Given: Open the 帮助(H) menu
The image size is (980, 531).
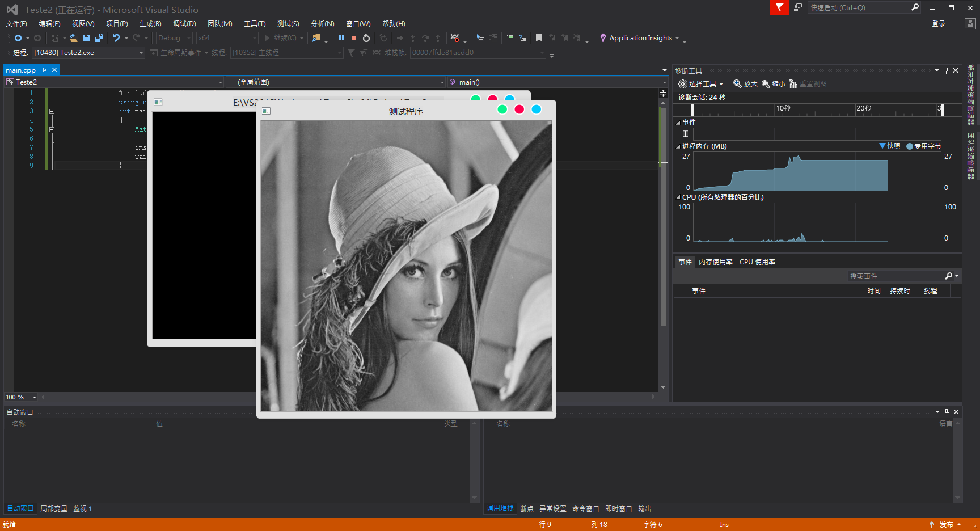Looking at the screenshot, I should click(x=394, y=24).
